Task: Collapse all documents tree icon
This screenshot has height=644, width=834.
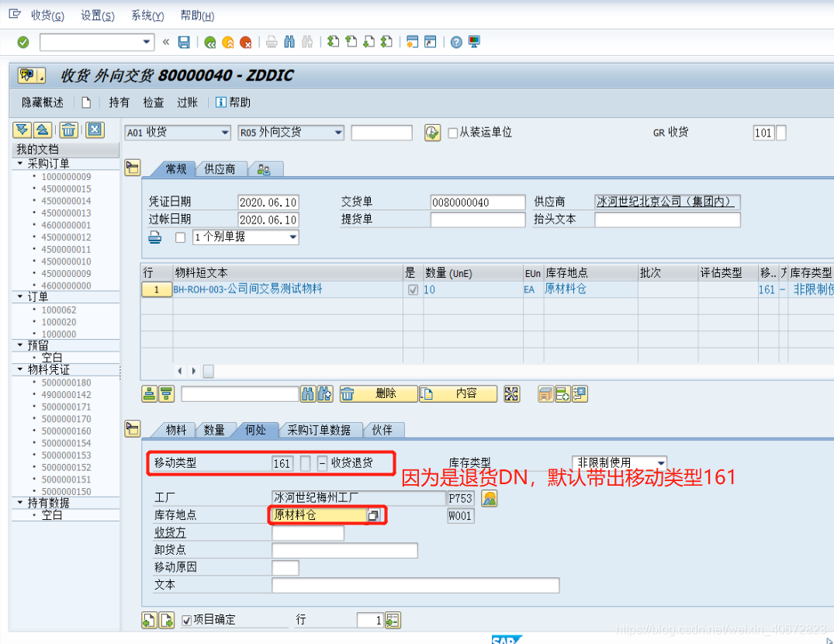Action: click(x=43, y=130)
